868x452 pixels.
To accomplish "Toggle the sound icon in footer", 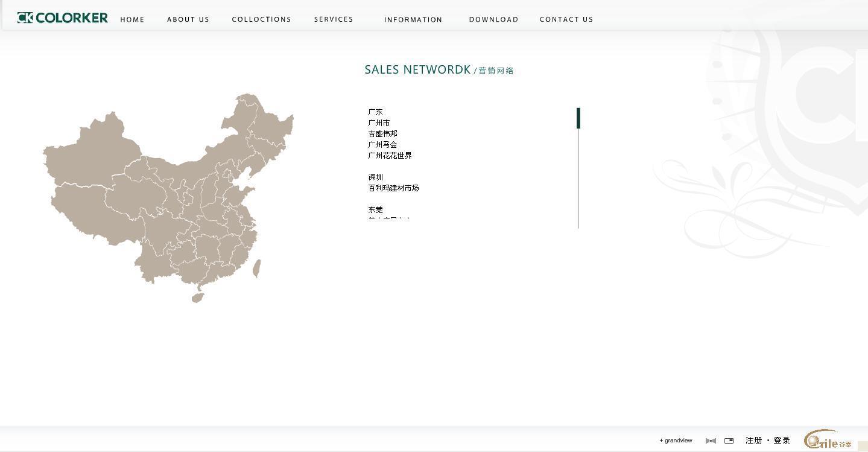I will tap(711, 441).
